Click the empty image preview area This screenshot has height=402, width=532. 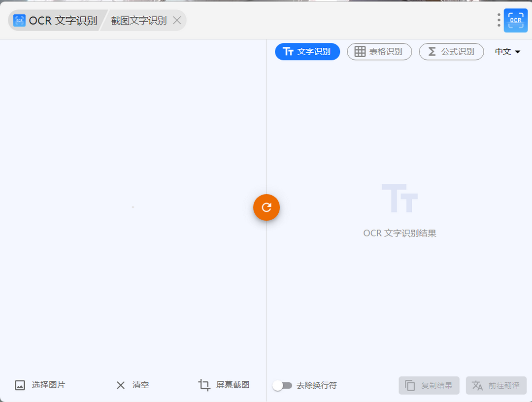click(133, 207)
